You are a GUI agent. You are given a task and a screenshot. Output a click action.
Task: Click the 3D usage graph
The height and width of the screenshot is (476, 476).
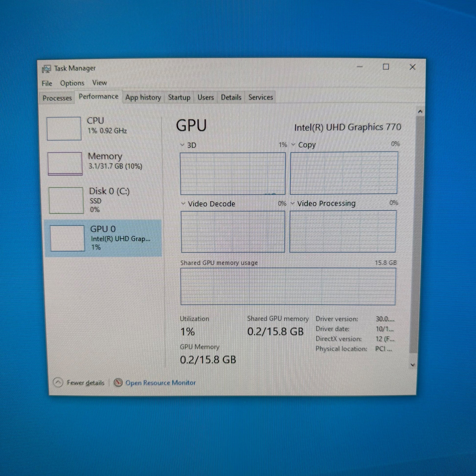coord(233,173)
